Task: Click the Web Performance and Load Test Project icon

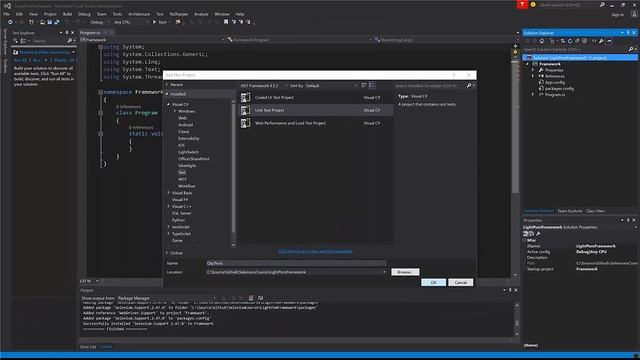Action: click(x=245, y=123)
